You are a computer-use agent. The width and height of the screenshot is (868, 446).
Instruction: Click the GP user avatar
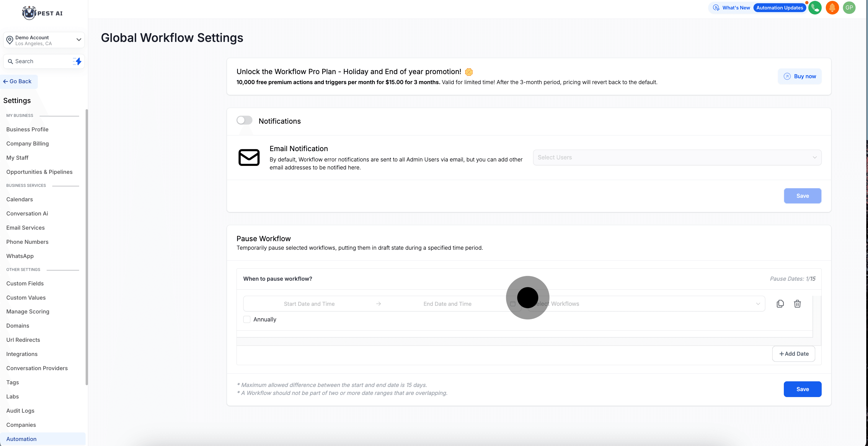pyautogui.click(x=849, y=8)
